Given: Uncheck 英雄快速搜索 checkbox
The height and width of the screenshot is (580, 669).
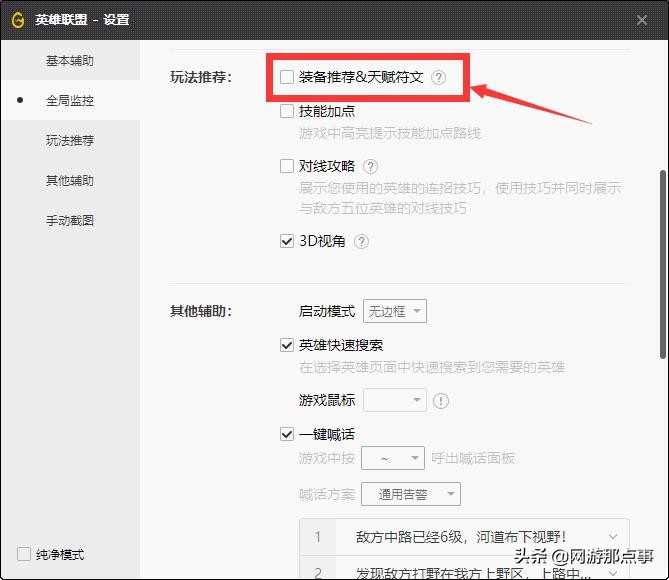Looking at the screenshot, I should [x=287, y=345].
